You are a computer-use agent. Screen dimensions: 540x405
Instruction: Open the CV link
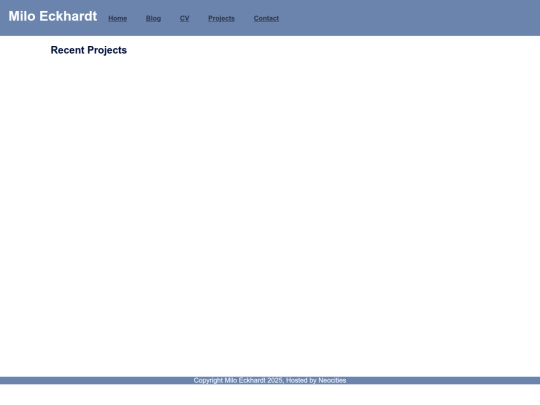[184, 19]
